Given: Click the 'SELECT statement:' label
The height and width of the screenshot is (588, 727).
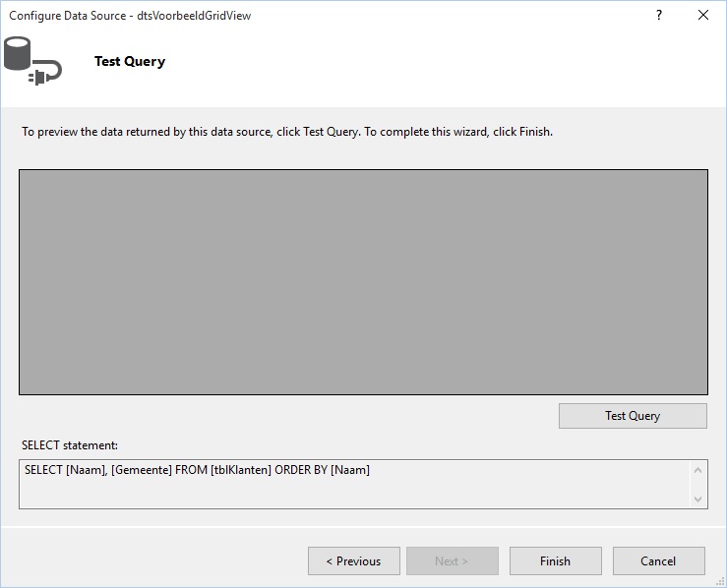Looking at the screenshot, I should pyautogui.click(x=70, y=445).
